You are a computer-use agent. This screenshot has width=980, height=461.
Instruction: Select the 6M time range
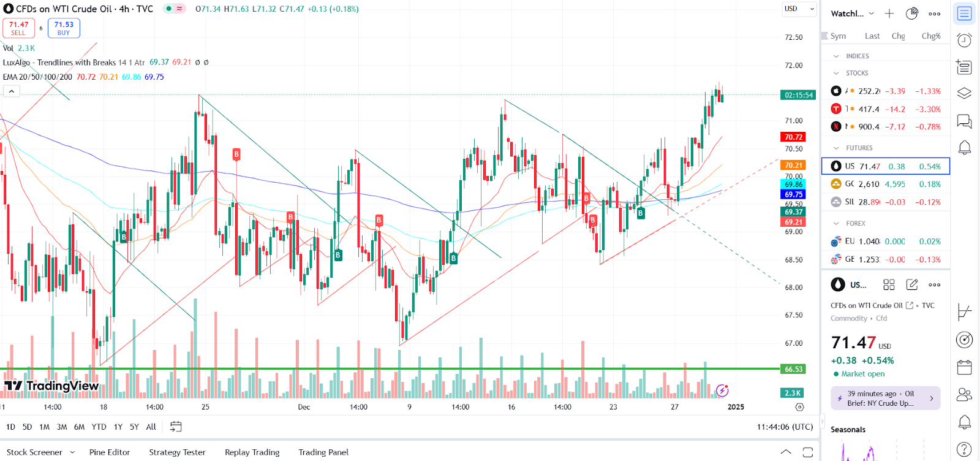(79, 427)
